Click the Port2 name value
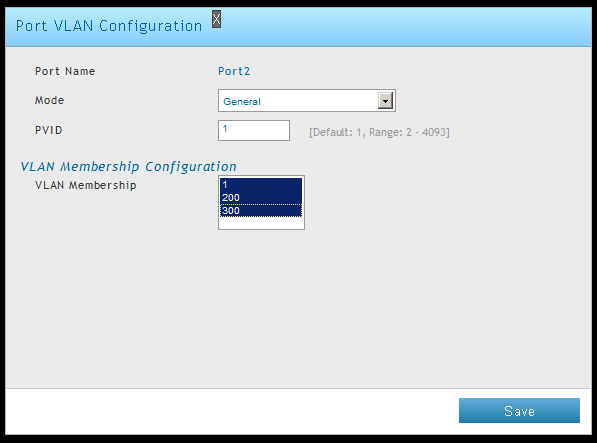 point(234,71)
